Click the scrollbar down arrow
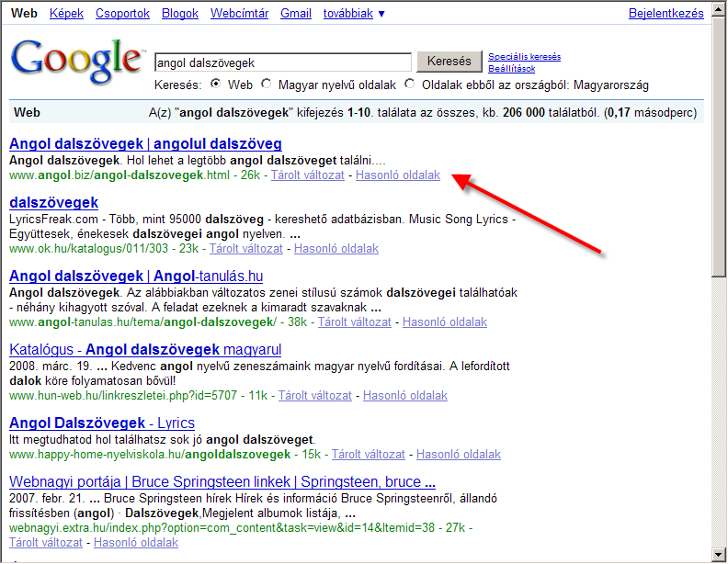 click(719, 554)
